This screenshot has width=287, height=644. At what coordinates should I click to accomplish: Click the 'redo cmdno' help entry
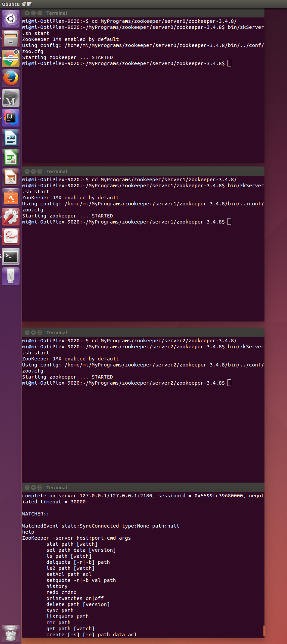point(61,592)
